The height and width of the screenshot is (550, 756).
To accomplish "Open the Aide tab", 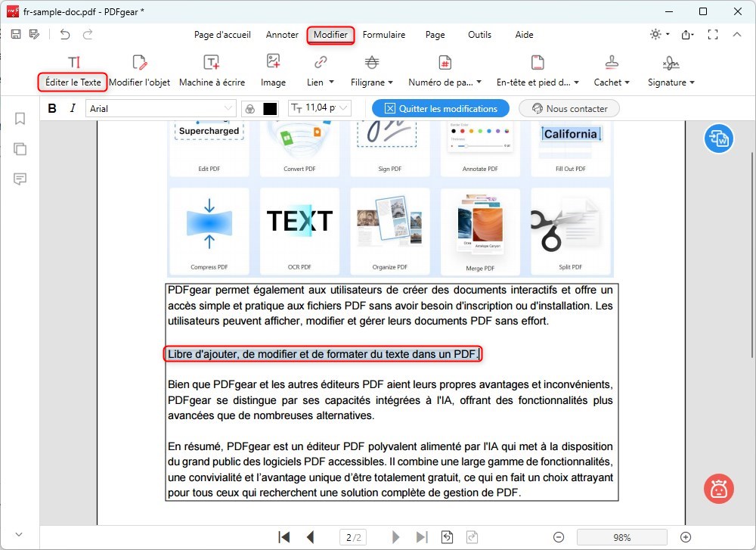I will click(524, 35).
